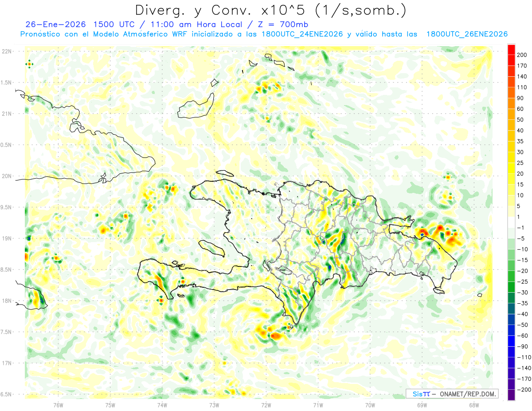Click the 74W longitude label
The height and width of the screenshot is (411, 532).
[x=162, y=405]
